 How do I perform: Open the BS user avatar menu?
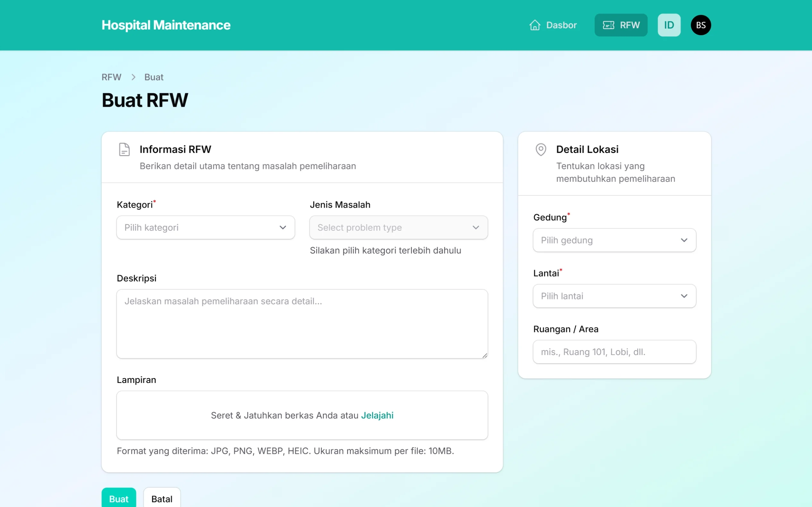(701, 25)
